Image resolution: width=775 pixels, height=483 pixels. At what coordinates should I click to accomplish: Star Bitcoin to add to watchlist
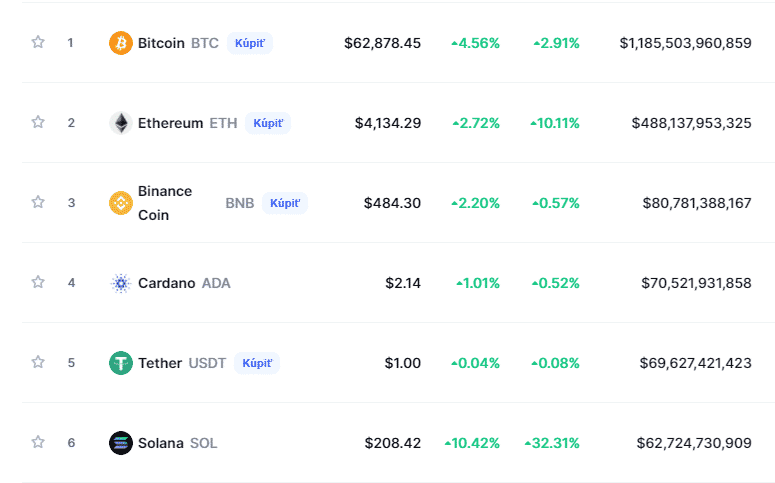coord(38,42)
